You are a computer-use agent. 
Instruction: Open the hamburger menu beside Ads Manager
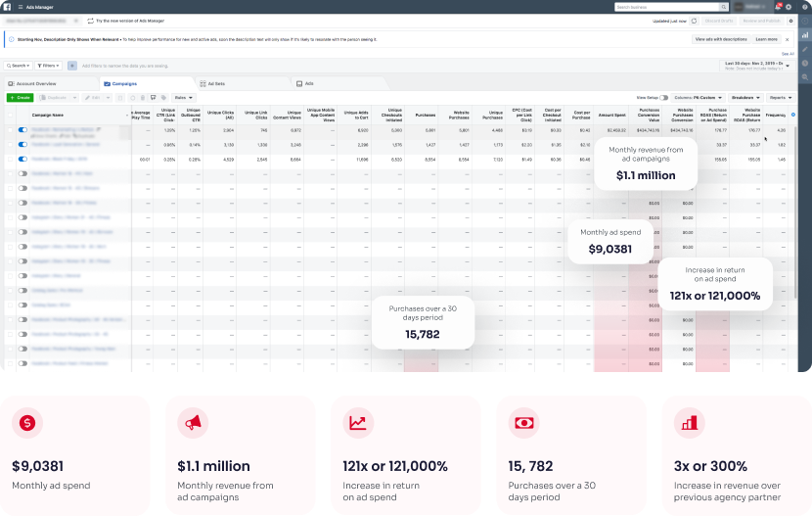tap(19, 6)
